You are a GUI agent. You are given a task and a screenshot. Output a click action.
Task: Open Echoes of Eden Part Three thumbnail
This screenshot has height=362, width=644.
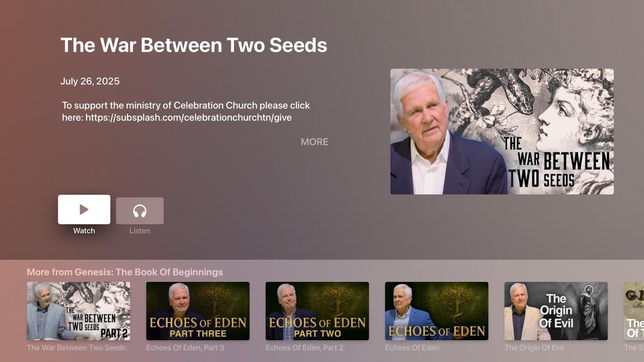point(198,311)
